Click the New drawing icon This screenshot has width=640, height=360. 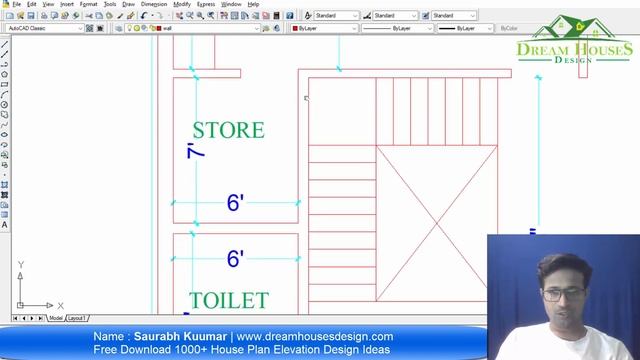[10, 16]
